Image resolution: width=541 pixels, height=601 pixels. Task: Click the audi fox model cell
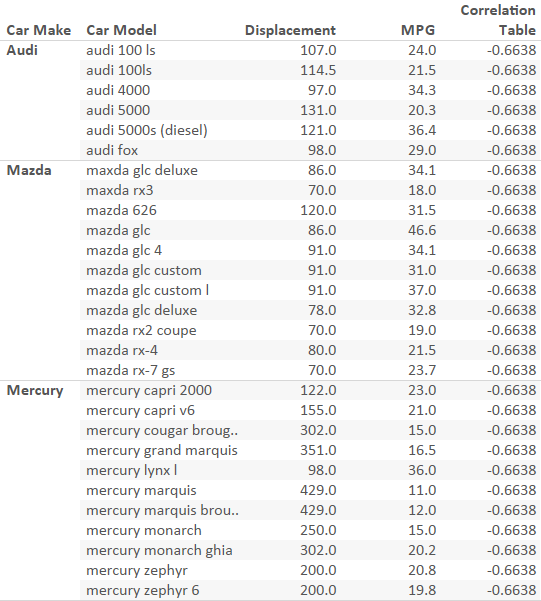click(x=112, y=150)
